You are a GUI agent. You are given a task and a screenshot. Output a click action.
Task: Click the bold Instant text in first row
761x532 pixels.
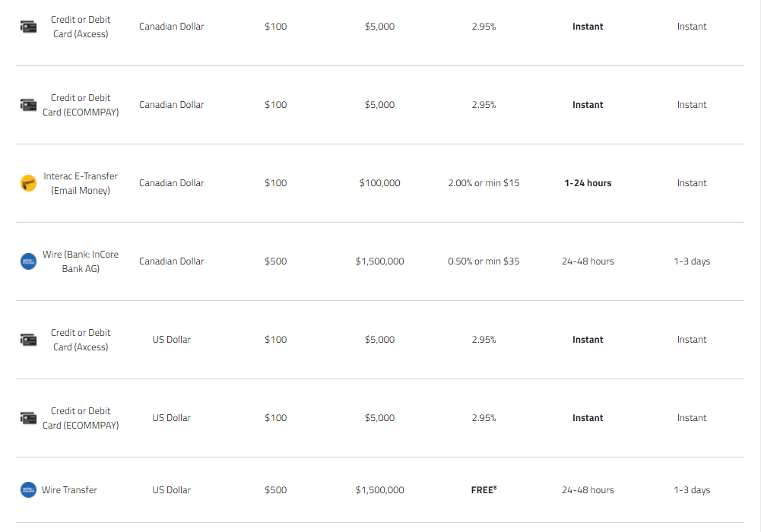pyautogui.click(x=588, y=26)
